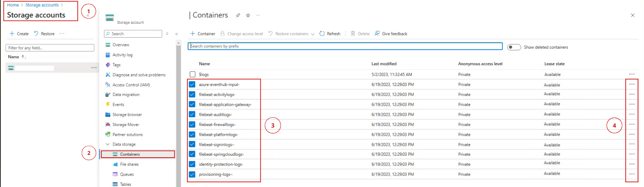Uncheck filebeat-springcloudlogs- container
Image resolution: width=644 pixels, height=187 pixels.
192,154
